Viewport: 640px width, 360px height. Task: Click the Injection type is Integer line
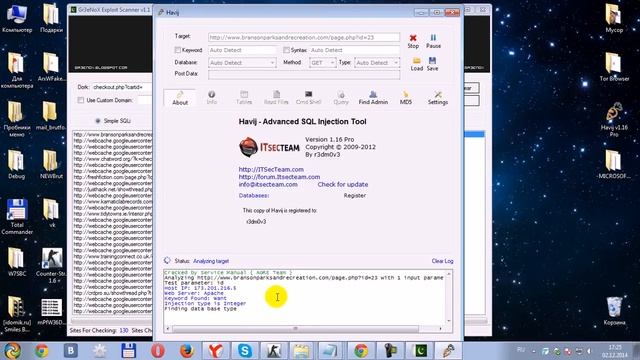tap(205, 304)
